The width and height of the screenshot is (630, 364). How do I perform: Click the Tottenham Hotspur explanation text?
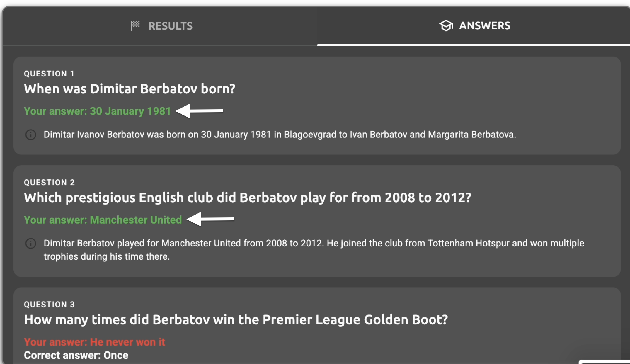(x=314, y=250)
